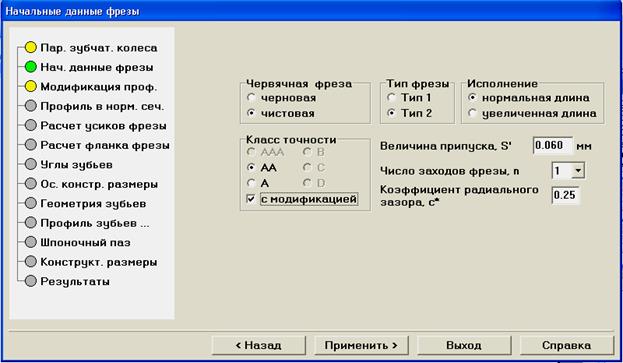The width and height of the screenshot is (623, 363).
Task: Click the radial clearance coefficient field
Action: tap(565, 195)
